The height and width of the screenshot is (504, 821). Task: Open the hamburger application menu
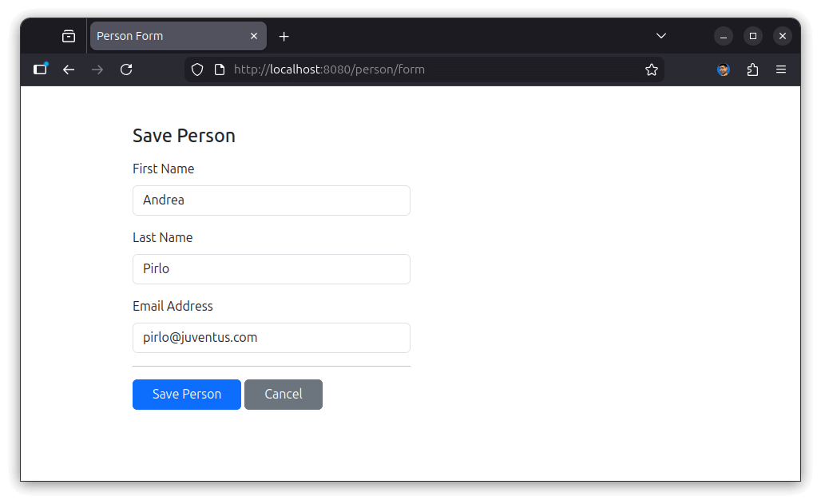coord(781,69)
